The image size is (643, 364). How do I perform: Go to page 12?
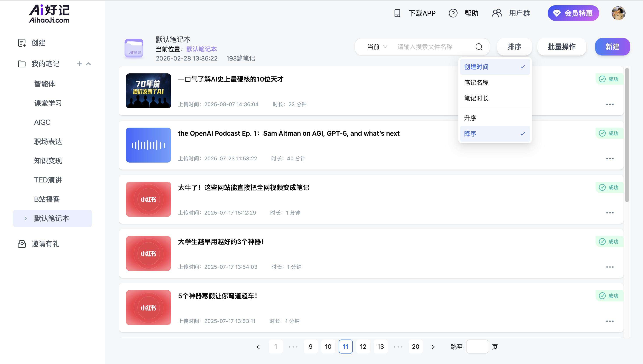[x=363, y=347]
